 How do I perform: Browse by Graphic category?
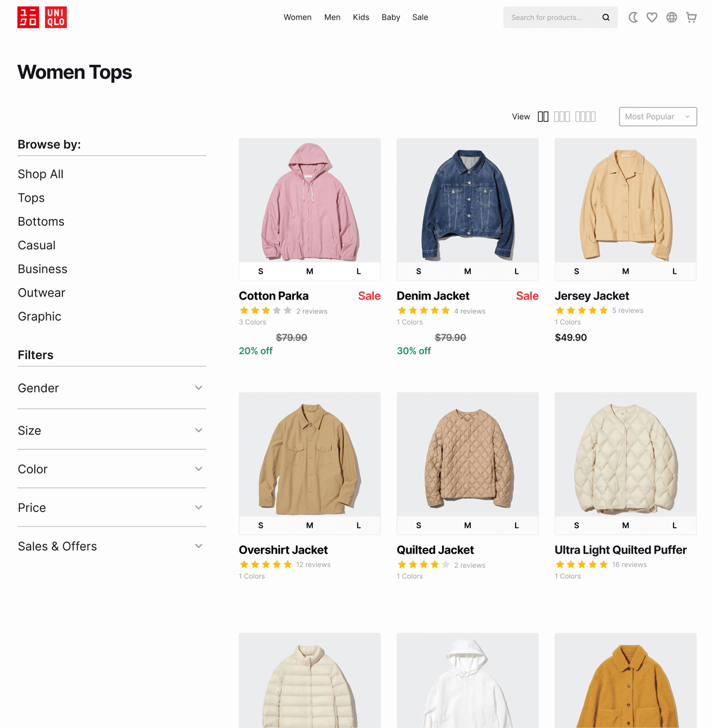pos(39,316)
